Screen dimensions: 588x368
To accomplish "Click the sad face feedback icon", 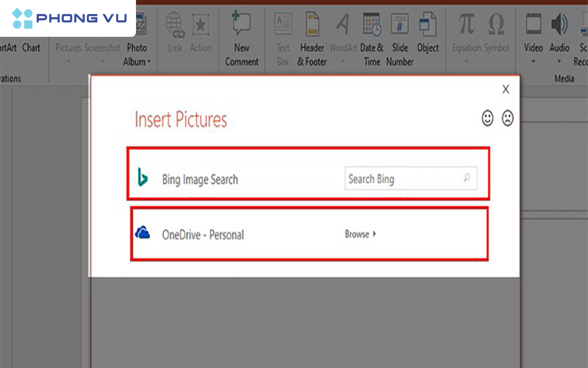I will [508, 119].
